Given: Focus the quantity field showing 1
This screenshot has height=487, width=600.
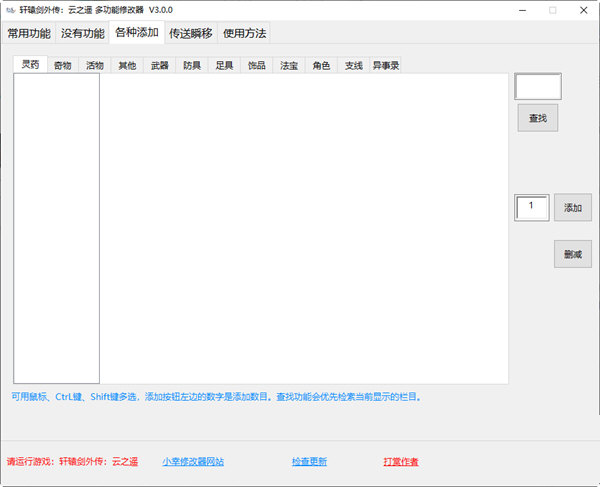Looking at the screenshot, I should pyautogui.click(x=532, y=208).
